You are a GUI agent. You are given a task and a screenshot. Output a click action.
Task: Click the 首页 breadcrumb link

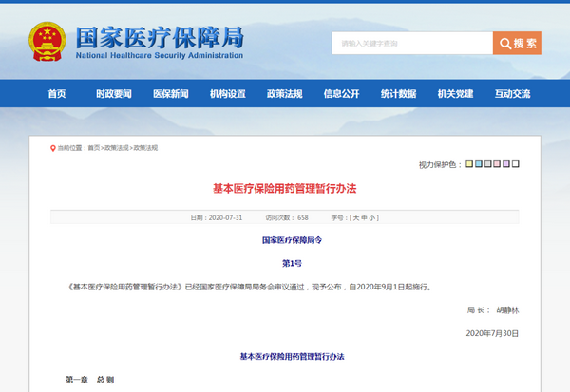point(93,148)
